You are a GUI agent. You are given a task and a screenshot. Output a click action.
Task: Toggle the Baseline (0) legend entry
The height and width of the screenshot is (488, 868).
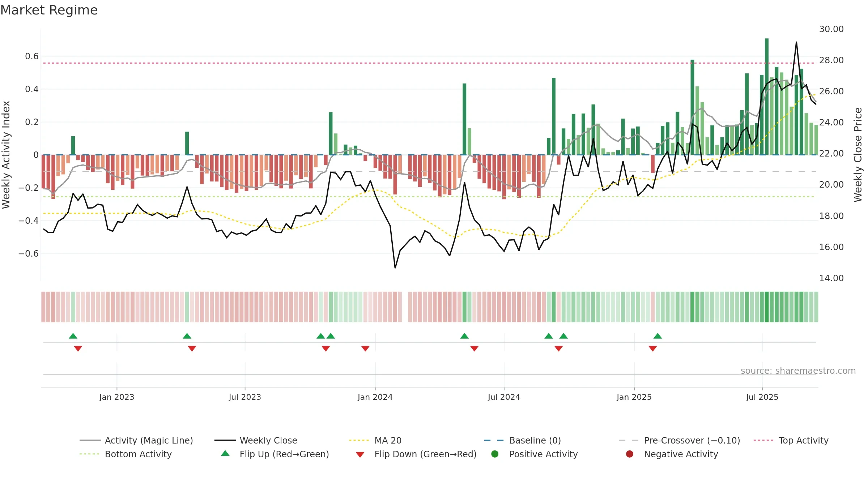point(523,440)
